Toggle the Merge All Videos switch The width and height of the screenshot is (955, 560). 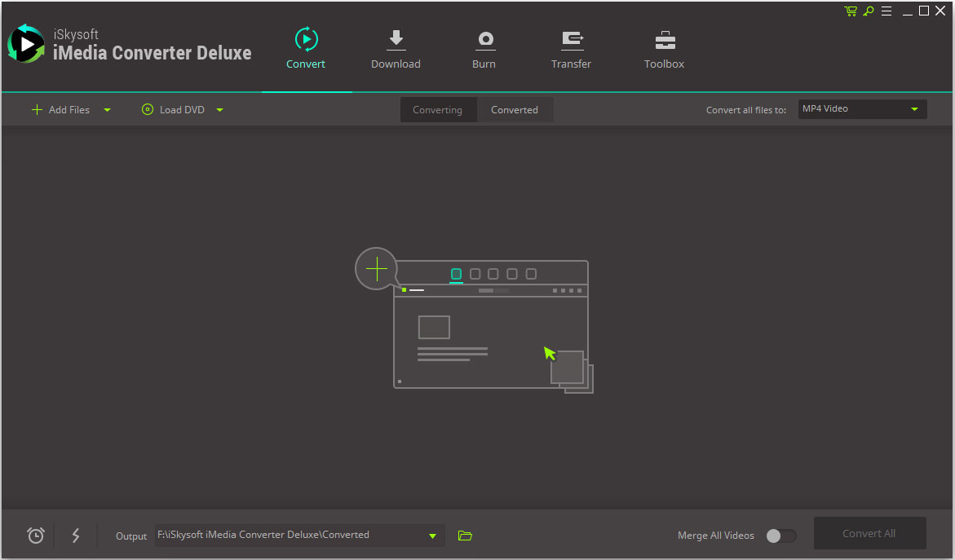780,536
